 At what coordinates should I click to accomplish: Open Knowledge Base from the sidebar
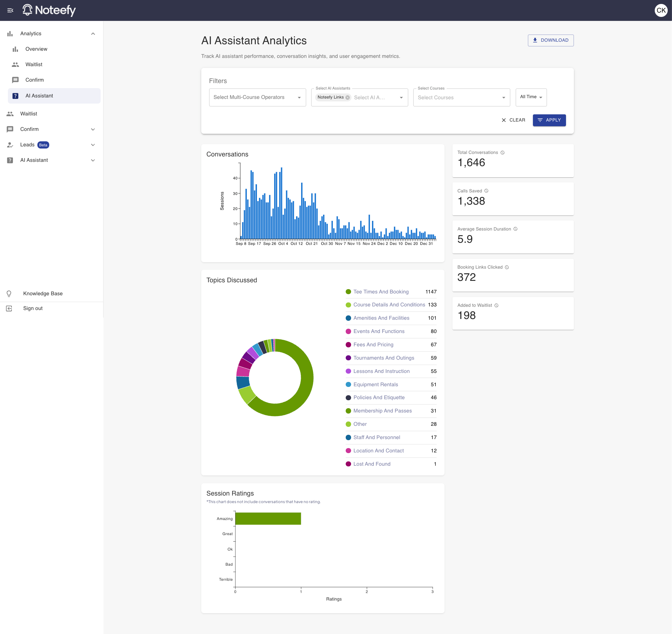coord(43,293)
